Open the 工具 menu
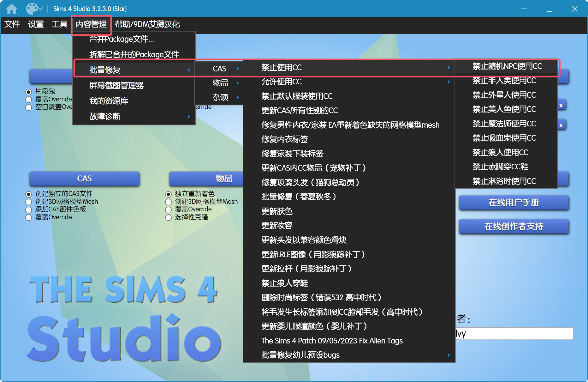Image resolution: width=588 pixels, height=382 pixels. (x=60, y=24)
